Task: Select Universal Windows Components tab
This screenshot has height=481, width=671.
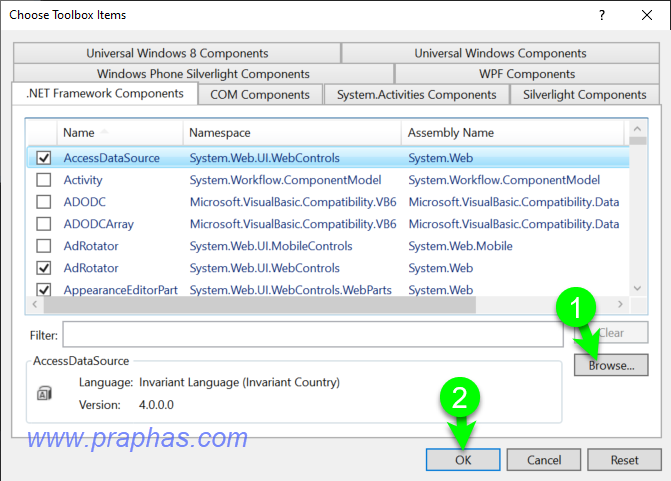Action: coord(500,53)
